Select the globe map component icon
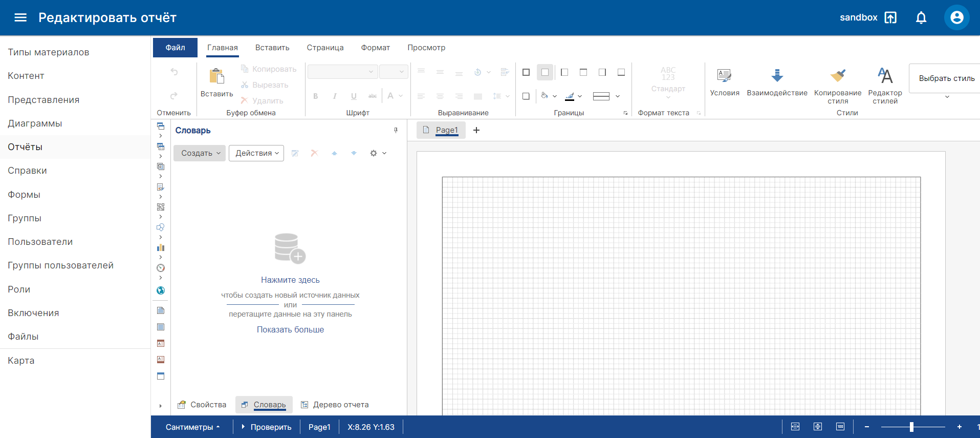This screenshot has height=438, width=980. coord(161,290)
